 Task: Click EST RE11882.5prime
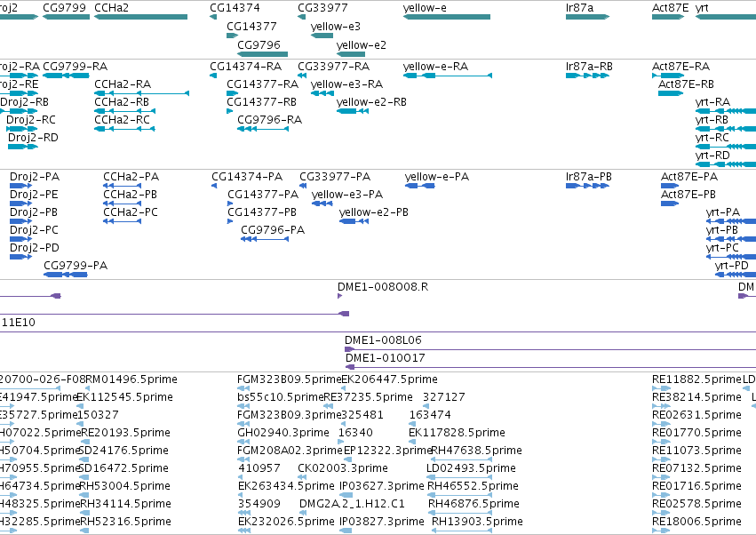(696, 379)
